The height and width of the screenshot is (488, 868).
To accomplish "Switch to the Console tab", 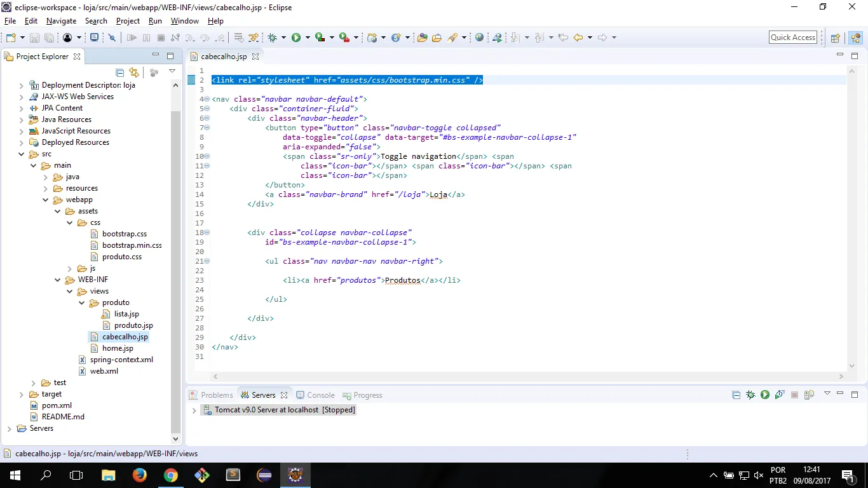I will coord(320,395).
